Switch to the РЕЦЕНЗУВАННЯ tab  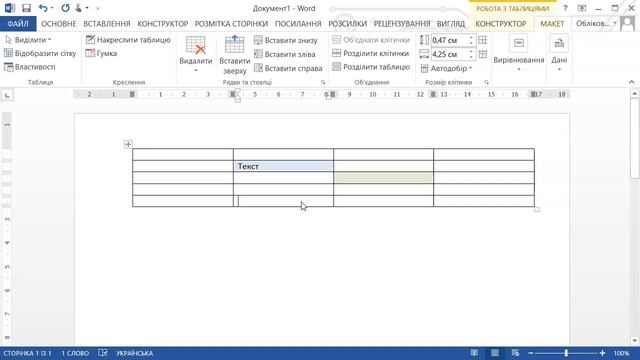[402, 24]
